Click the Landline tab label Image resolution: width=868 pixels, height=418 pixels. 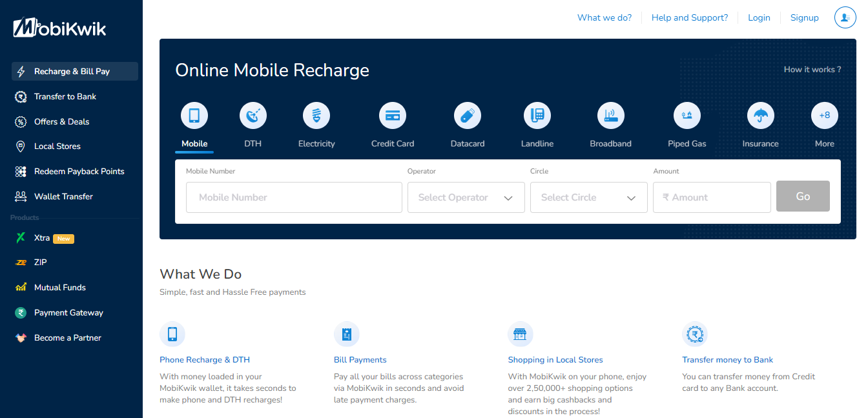click(x=537, y=144)
